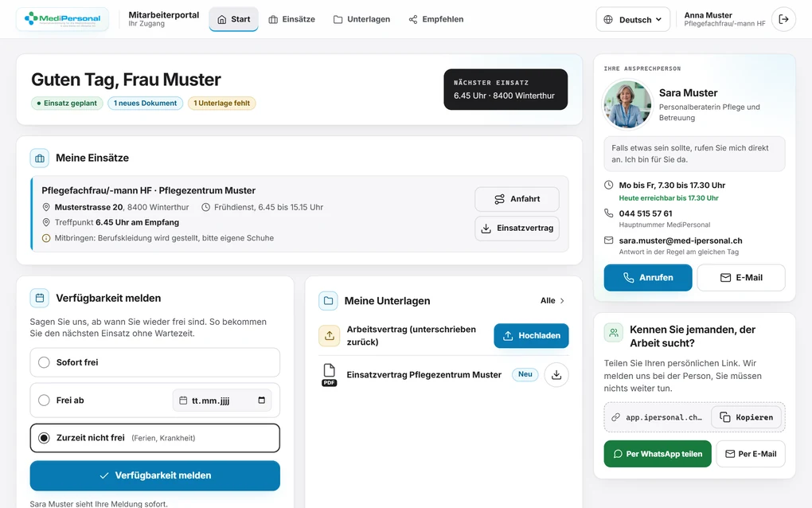
Task: Go to the Empfehlen tab
Action: coord(436,19)
